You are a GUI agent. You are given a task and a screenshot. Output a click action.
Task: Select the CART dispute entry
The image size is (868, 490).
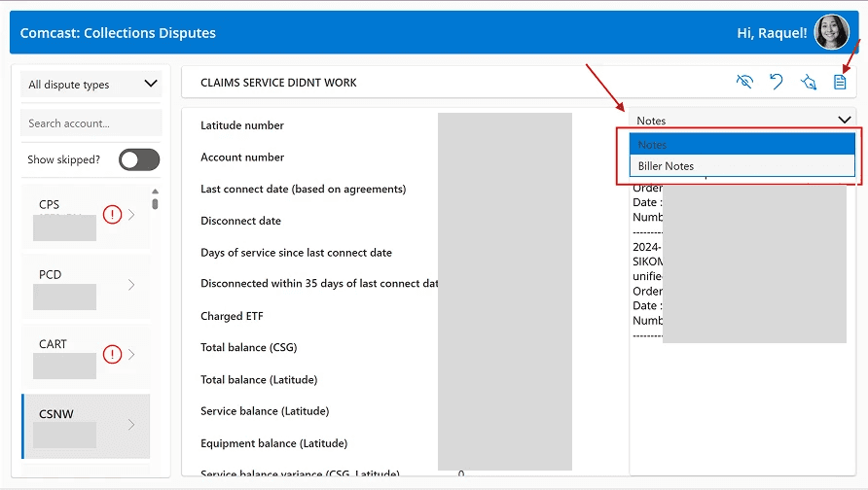[86, 356]
